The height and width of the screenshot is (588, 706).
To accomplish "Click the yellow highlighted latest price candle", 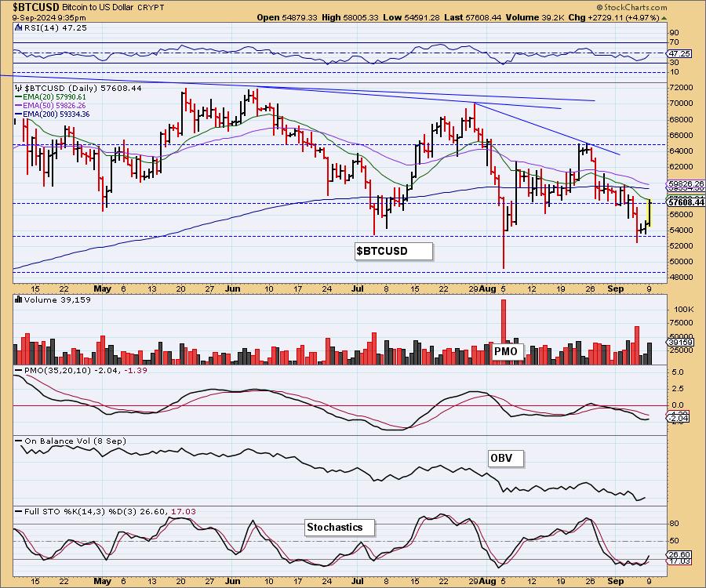I will coord(650,212).
